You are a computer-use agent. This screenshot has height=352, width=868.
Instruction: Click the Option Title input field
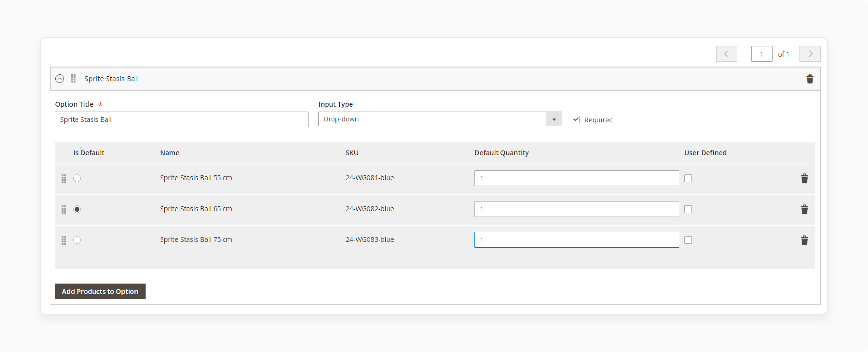pyautogui.click(x=182, y=119)
